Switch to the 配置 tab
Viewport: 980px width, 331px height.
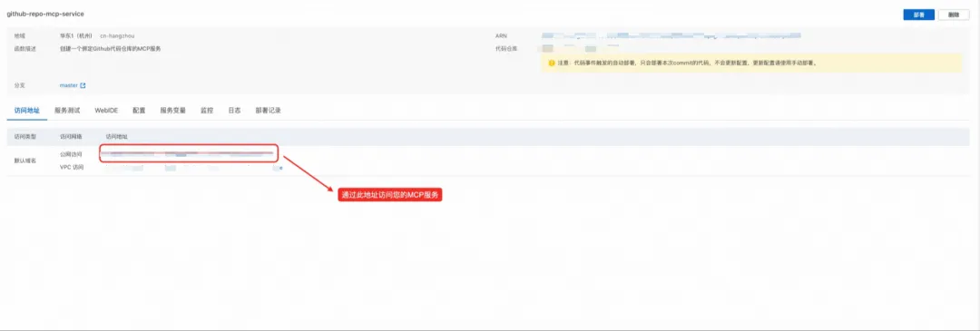pyautogui.click(x=139, y=111)
